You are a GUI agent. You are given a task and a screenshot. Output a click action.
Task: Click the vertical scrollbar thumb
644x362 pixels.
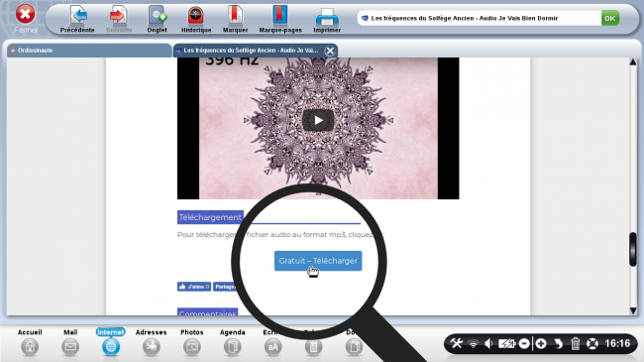[633, 249]
